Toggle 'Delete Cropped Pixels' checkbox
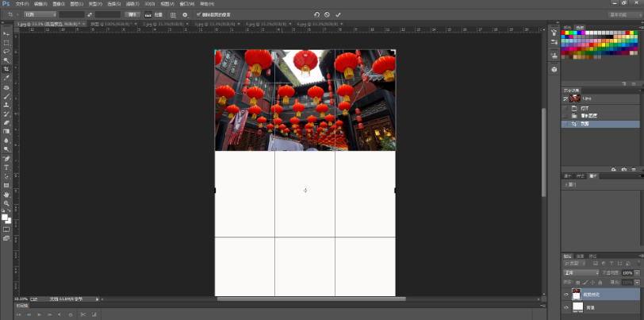The image size is (644, 320). click(x=198, y=14)
